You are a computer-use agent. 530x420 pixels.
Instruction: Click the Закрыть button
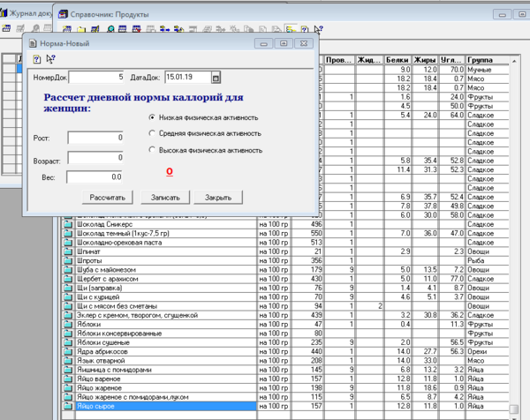218,198
